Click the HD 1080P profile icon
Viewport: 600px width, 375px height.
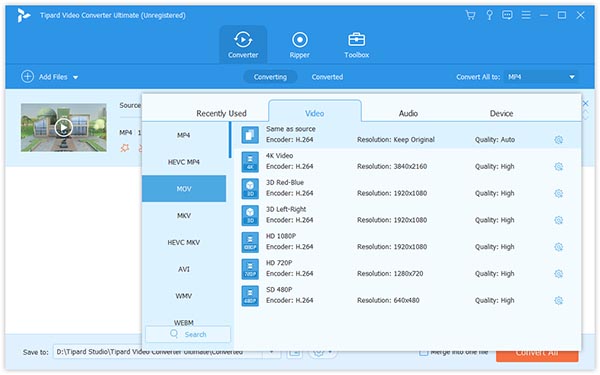tap(250, 242)
